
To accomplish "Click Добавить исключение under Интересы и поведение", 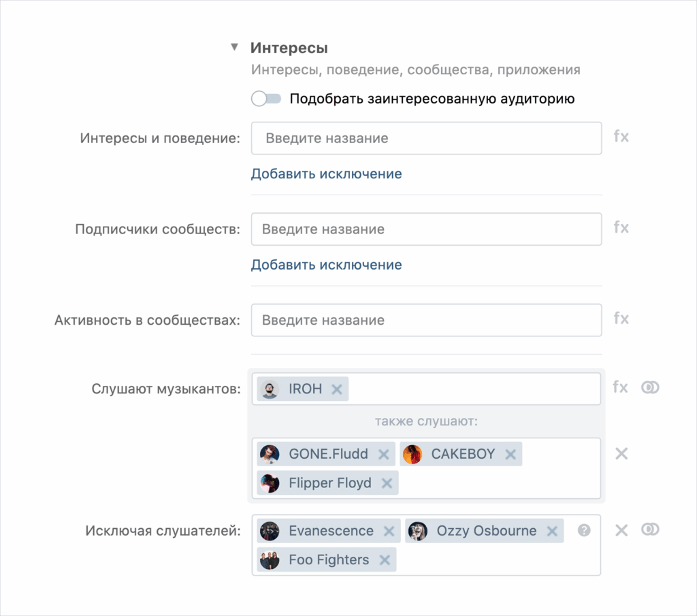I will tap(326, 174).
